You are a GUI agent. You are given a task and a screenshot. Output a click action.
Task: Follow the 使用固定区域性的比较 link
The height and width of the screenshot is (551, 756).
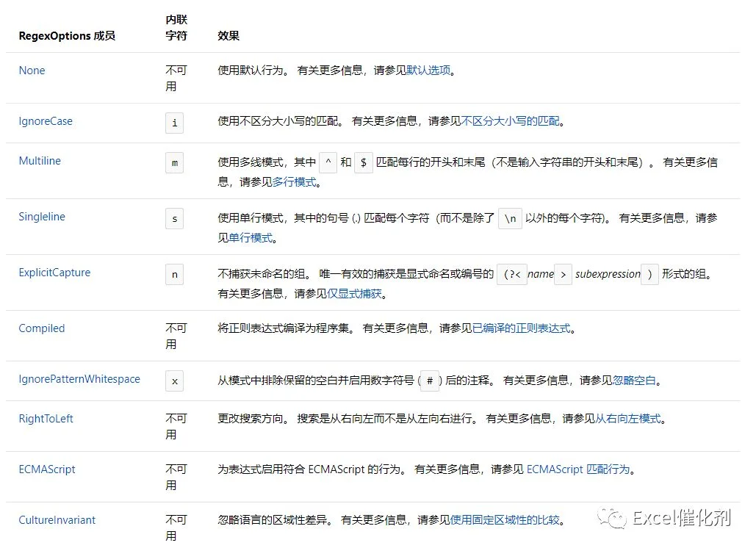505,519
